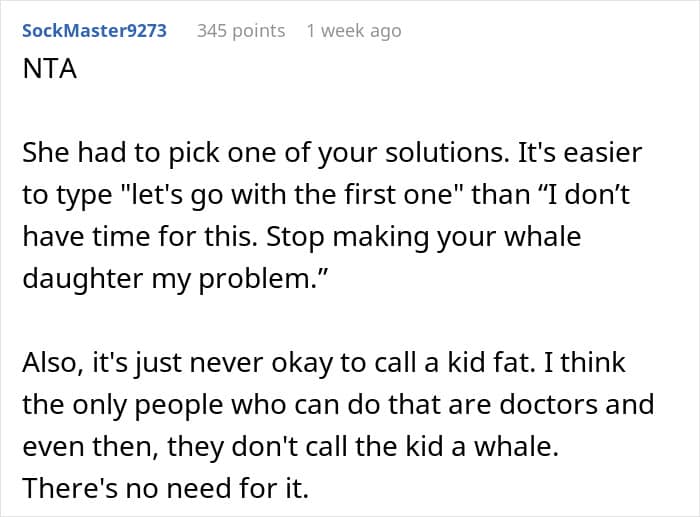Open the SockMaster9273 user profile
Viewport: 700px width, 517px height.
coord(94,31)
